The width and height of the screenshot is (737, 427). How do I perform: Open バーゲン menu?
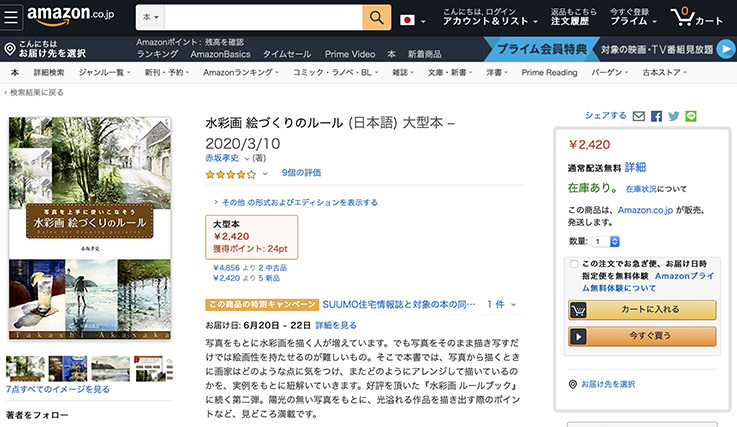609,72
